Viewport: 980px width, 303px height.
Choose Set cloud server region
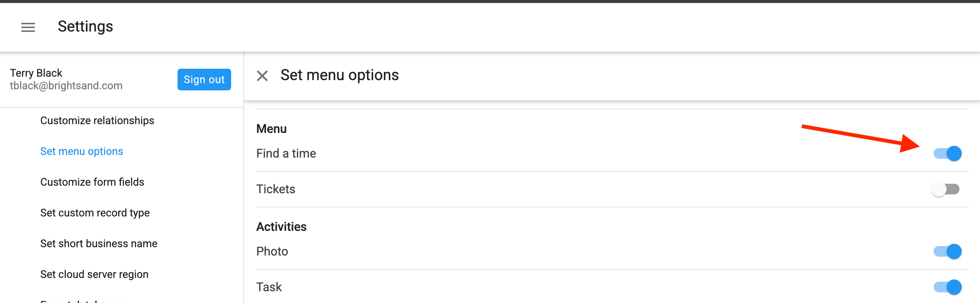point(94,274)
